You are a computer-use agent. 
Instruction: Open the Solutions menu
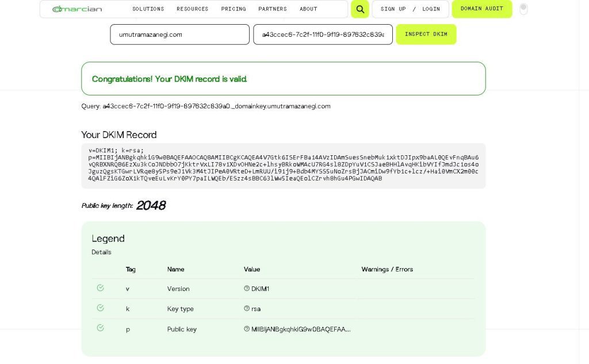pyautogui.click(x=148, y=9)
